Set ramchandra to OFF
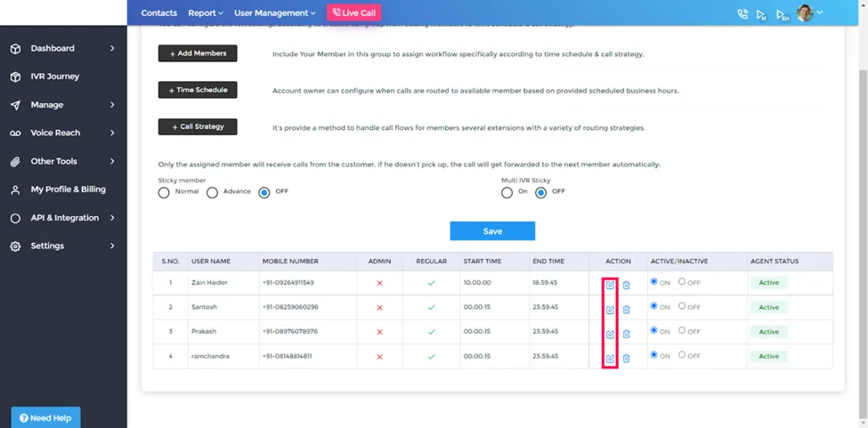This screenshot has height=428, width=868. tap(682, 354)
